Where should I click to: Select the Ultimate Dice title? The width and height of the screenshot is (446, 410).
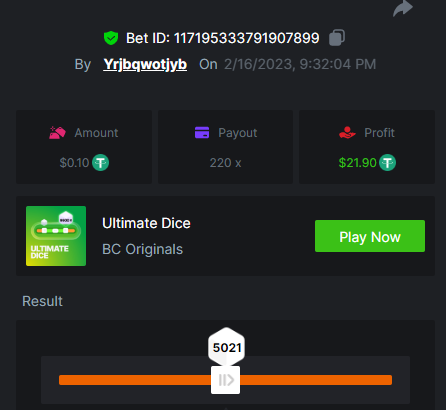(146, 223)
